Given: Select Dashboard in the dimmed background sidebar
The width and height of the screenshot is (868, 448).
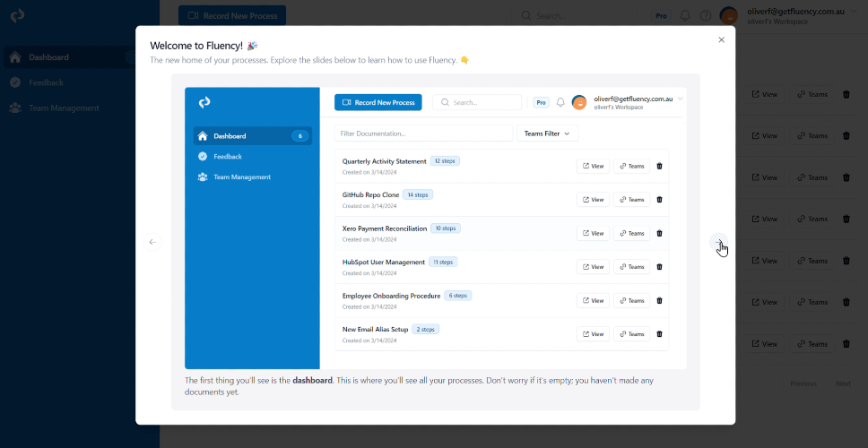Looking at the screenshot, I should click(70, 57).
